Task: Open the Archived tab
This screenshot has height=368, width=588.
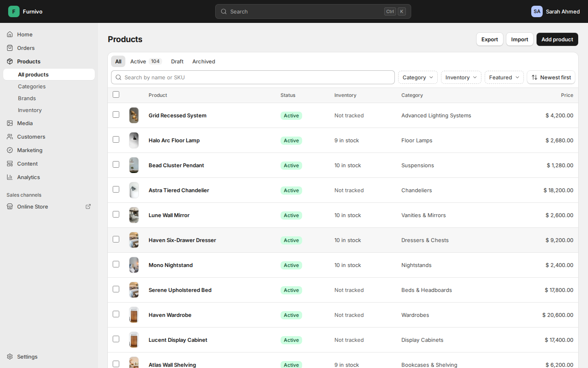Action: click(x=204, y=61)
